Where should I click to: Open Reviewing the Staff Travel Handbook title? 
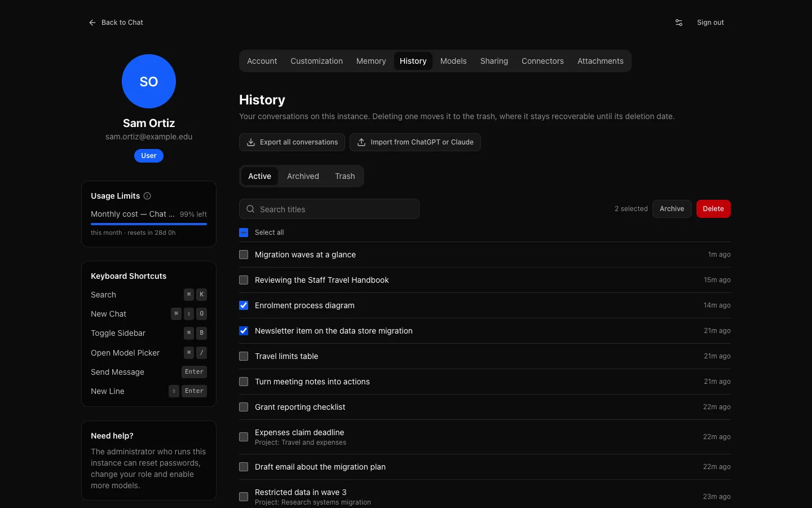click(321, 280)
